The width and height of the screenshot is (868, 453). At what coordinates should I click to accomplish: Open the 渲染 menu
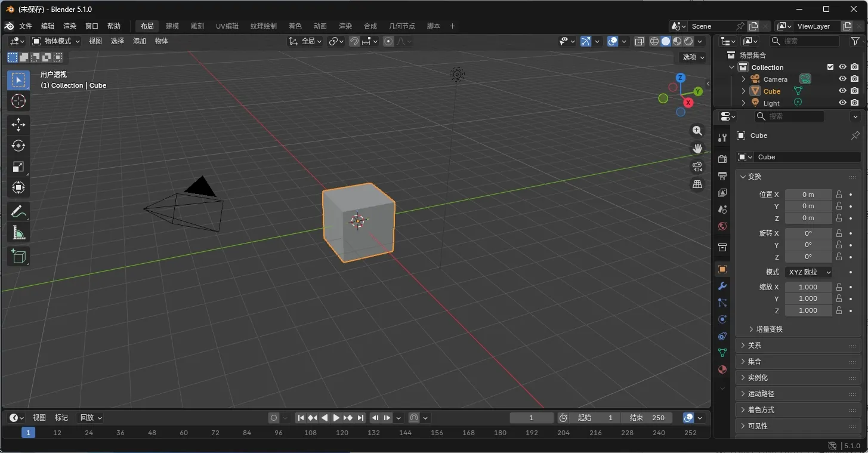(69, 26)
